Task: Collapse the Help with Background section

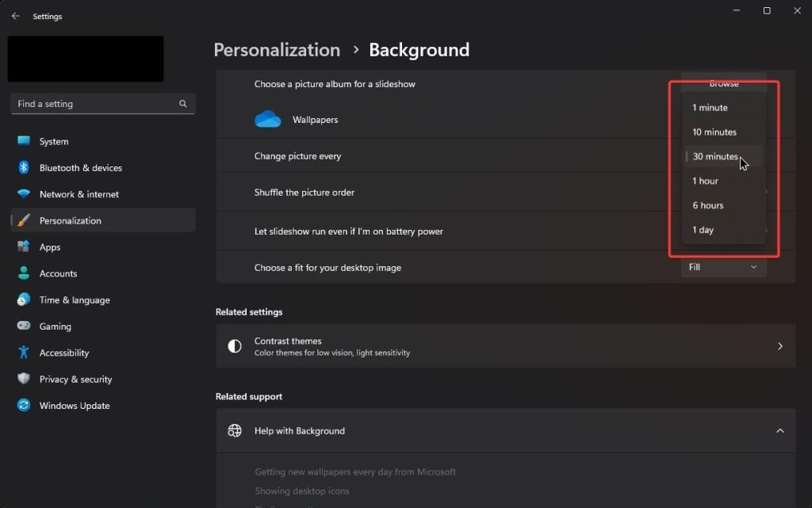Action: click(780, 431)
